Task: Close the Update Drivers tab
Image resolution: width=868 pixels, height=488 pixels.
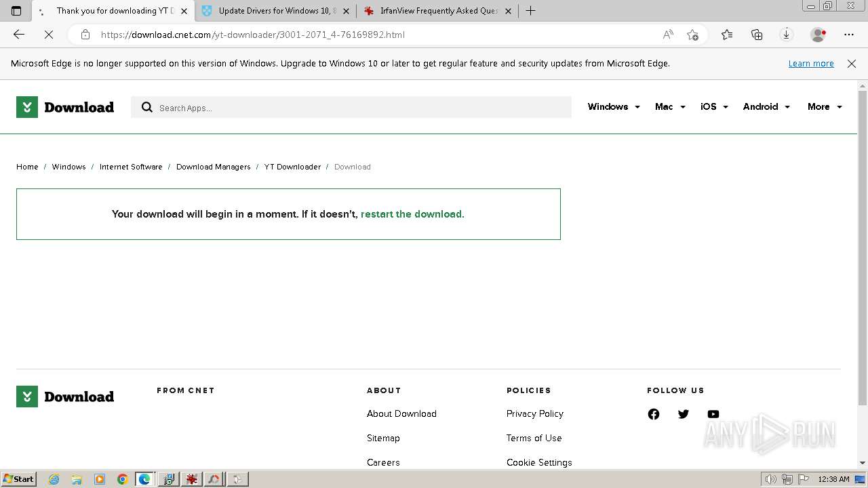Action: [346, 11]
